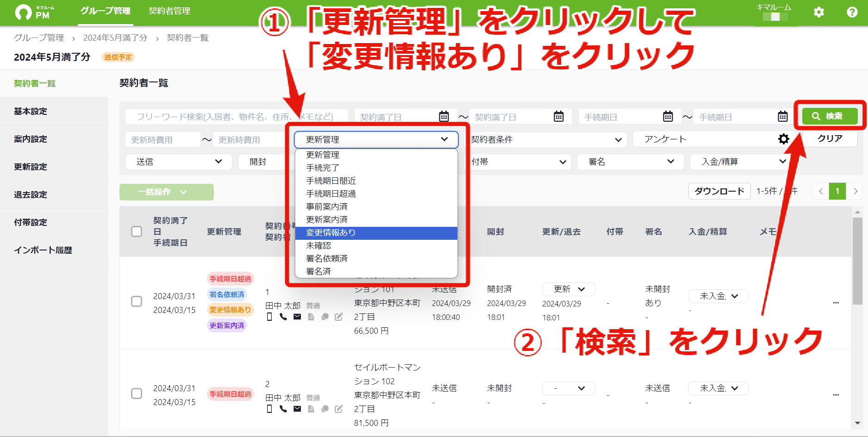Expand the 契約者条件 dropdown

pos(547,139)
